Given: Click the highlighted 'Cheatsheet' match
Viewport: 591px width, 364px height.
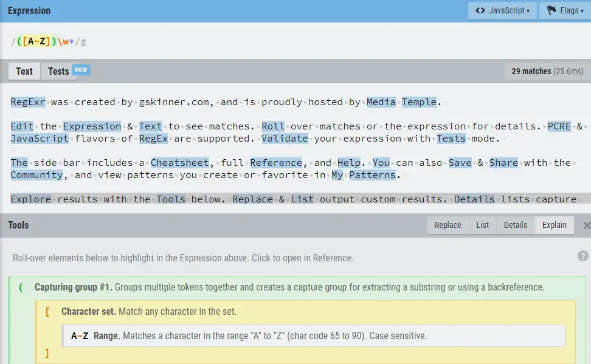Looking at the screenshot, I should 181,163.
